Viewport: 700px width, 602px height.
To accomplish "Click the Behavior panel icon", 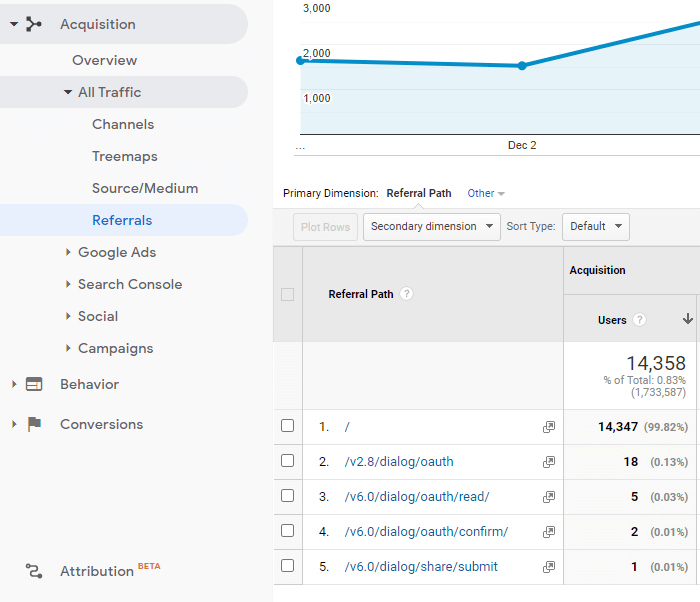I will point(34,384).
